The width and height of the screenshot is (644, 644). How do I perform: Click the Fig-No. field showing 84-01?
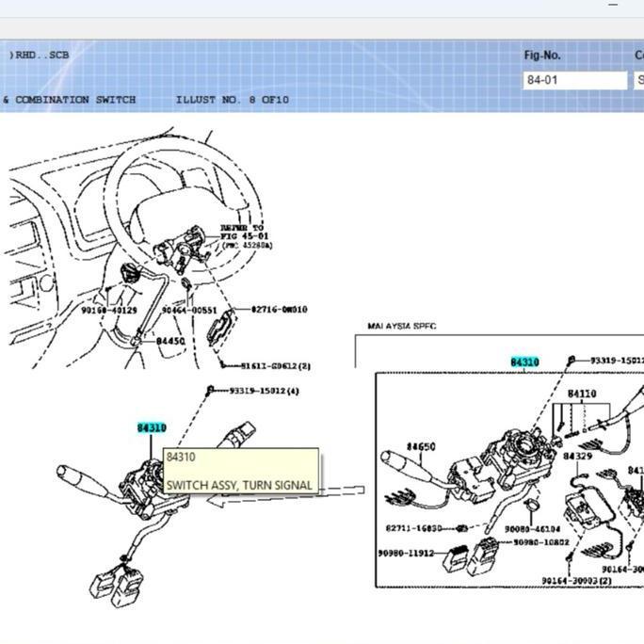point(574,80)
